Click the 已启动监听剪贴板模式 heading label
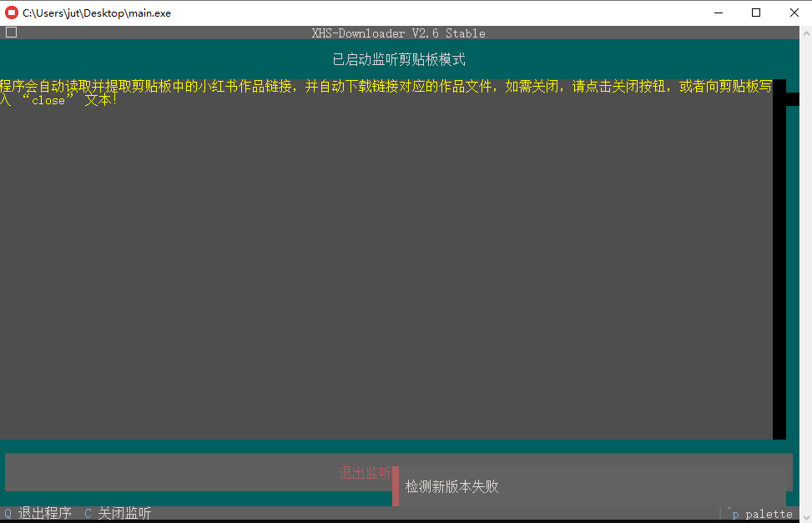 398,60
